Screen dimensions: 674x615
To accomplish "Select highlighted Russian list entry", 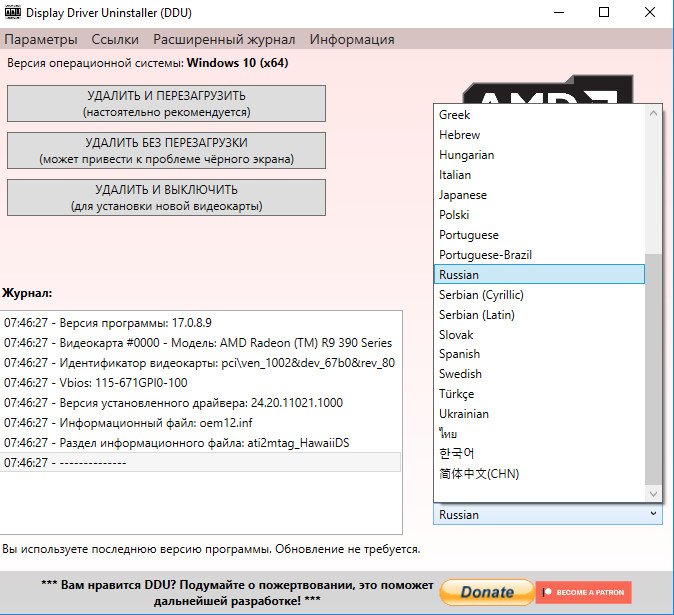I will tap(539, 274).
